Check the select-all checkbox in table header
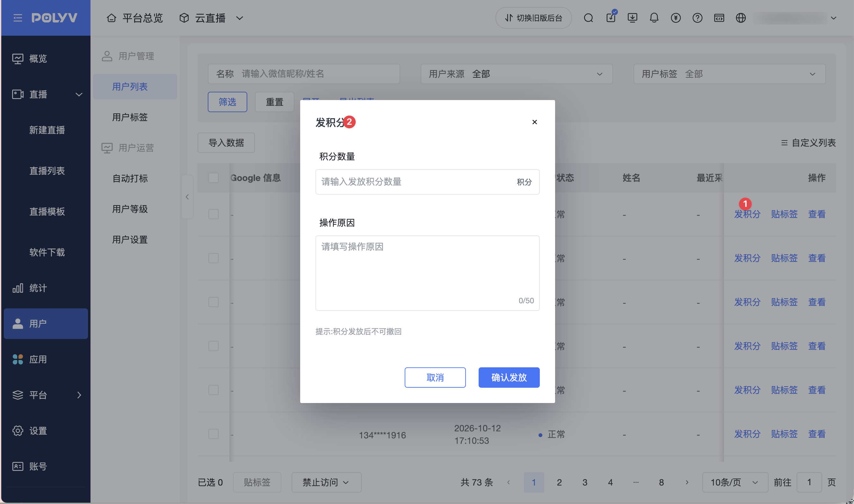The image size is (854, 504). (x=213, y=178)
